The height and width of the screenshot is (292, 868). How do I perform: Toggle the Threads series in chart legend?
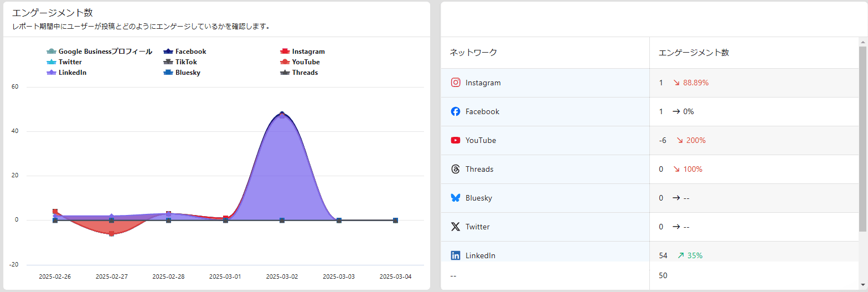coord(299,73)
